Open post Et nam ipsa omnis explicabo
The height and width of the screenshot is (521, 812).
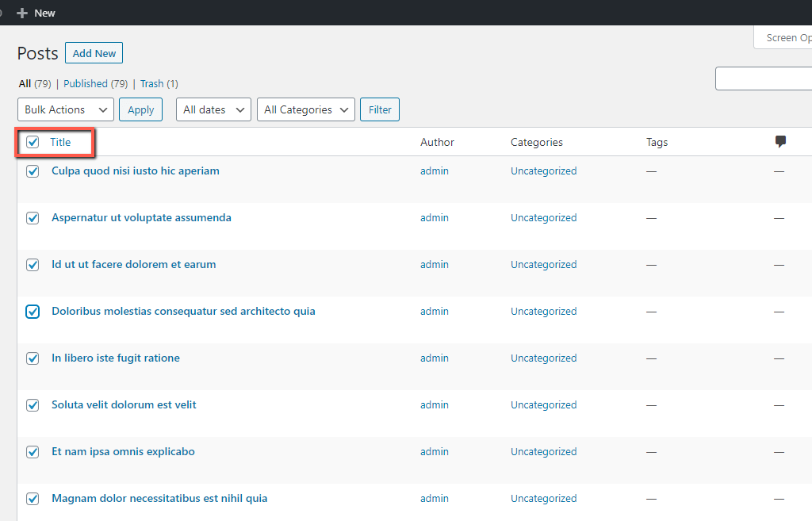pyautogui.click(x=123, y=451)
